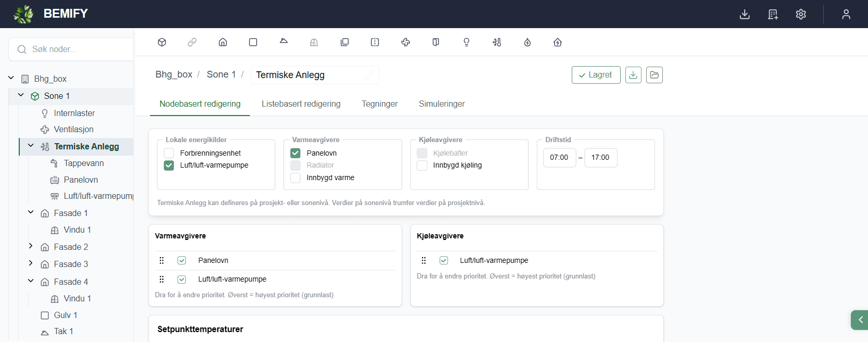This screenshot has width=868, height=342.
Task: Click the flame droplet icon in the node toolbar
Action: [527, 42]
